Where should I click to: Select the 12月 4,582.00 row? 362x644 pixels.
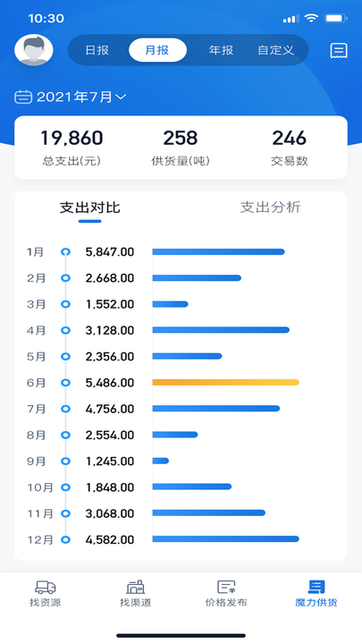181,539
